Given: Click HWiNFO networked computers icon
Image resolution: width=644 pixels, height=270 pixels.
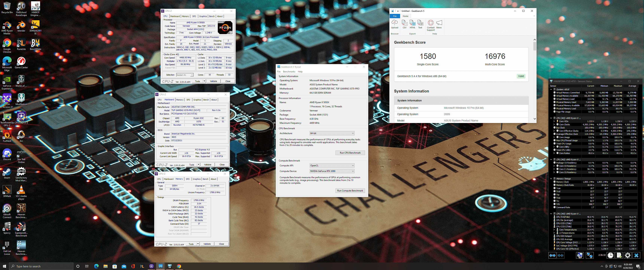Looking at the screenshot, I should tap(590, 255).
